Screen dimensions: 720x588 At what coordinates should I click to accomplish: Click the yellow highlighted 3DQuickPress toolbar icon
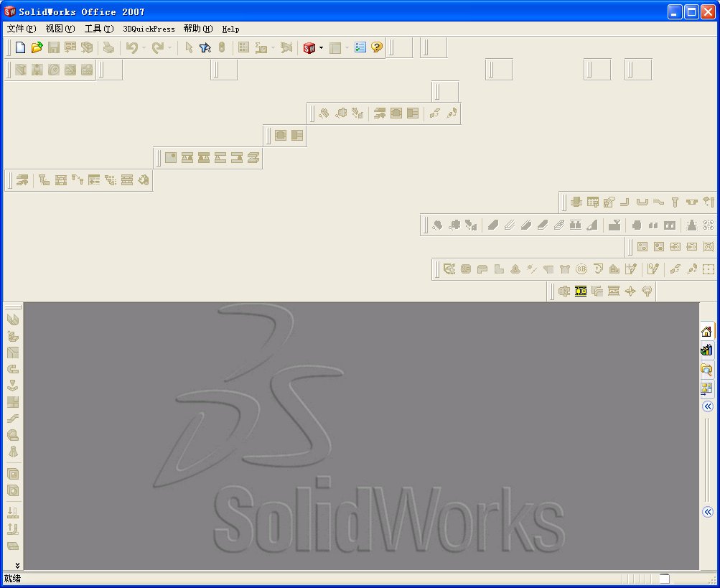(581, 291)
